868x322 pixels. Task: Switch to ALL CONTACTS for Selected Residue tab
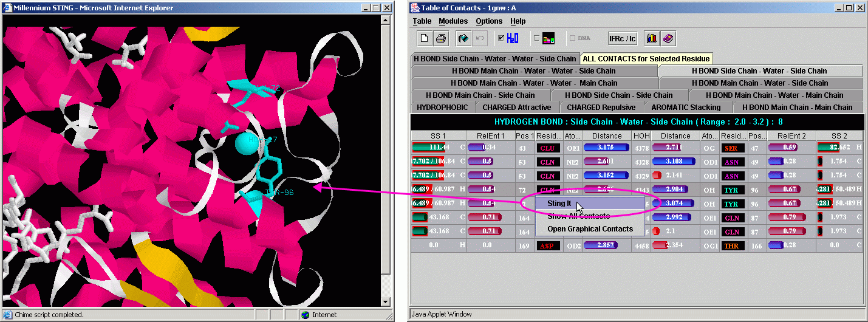point(646,59)
